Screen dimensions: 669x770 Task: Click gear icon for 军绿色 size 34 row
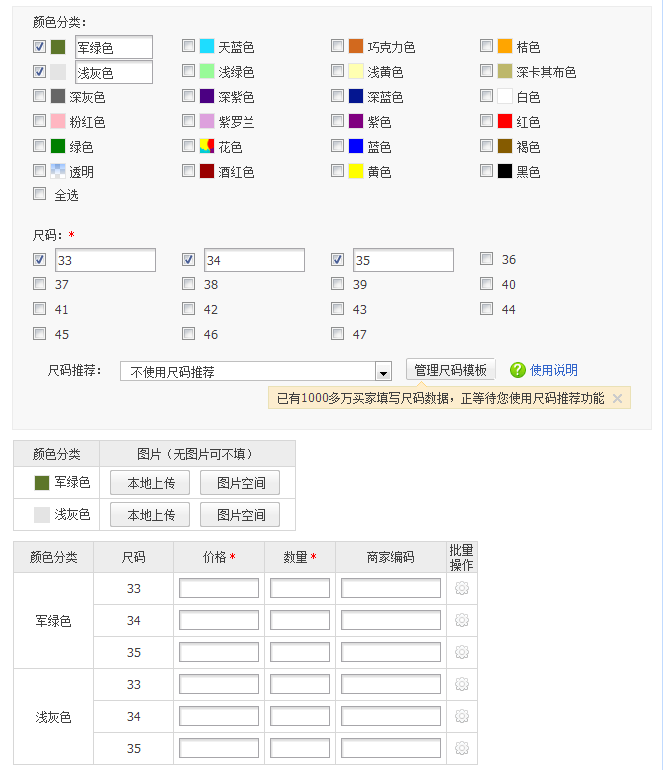[462, 620]
